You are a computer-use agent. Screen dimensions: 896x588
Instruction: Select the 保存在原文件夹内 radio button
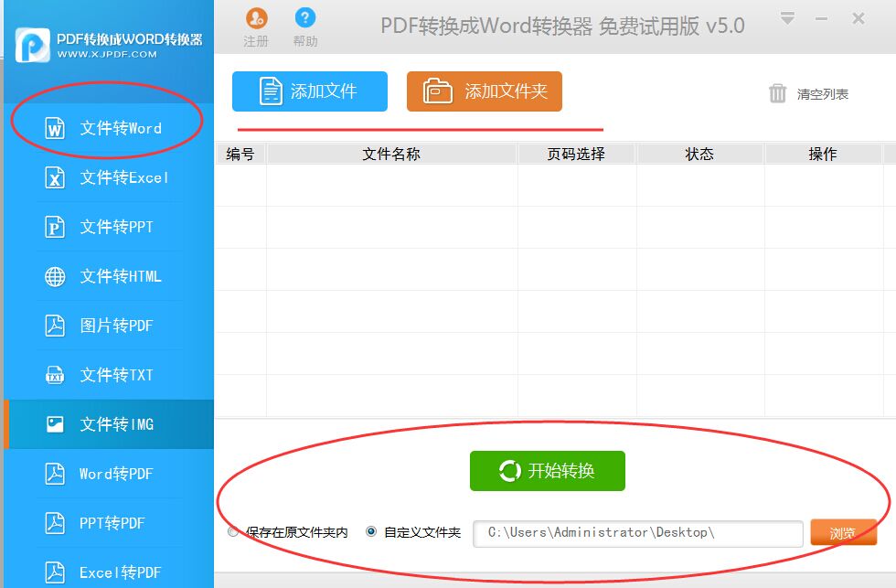(233, 532)
